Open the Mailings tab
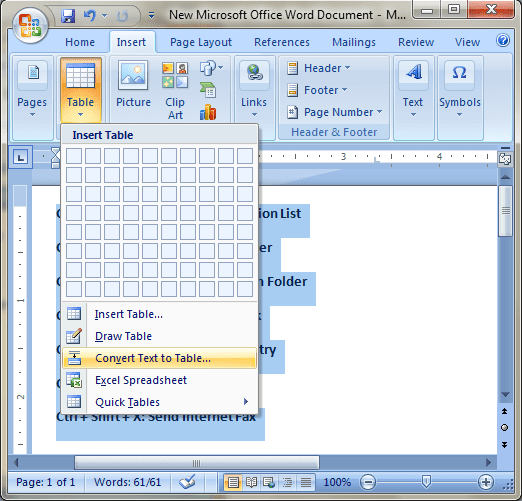 pos(354,42)
